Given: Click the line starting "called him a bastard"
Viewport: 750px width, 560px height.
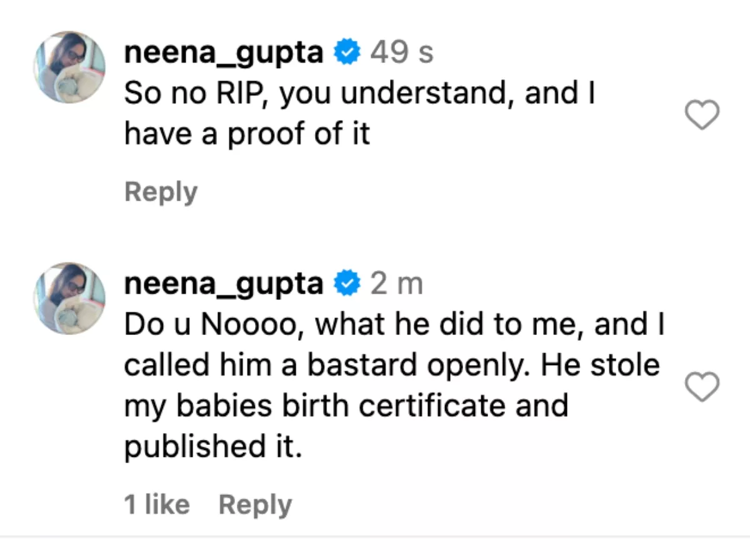Looking at the screenshot, I should [392, 365].
